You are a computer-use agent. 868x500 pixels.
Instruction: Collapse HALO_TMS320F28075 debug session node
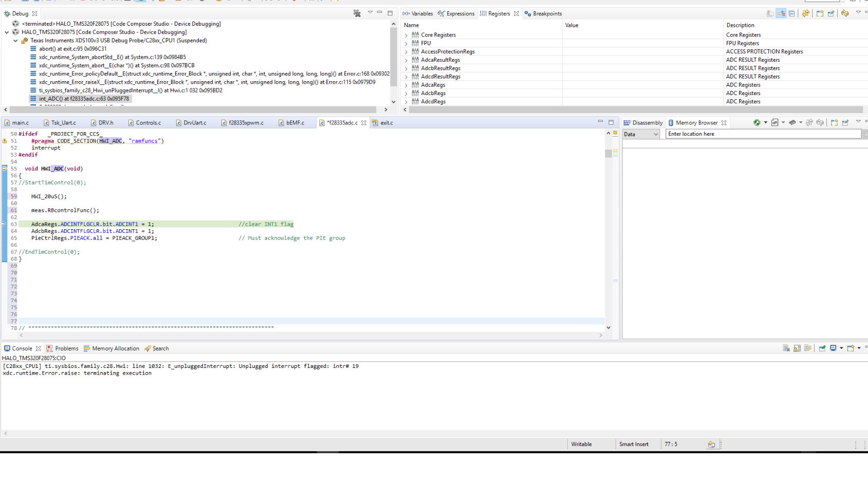7,32
